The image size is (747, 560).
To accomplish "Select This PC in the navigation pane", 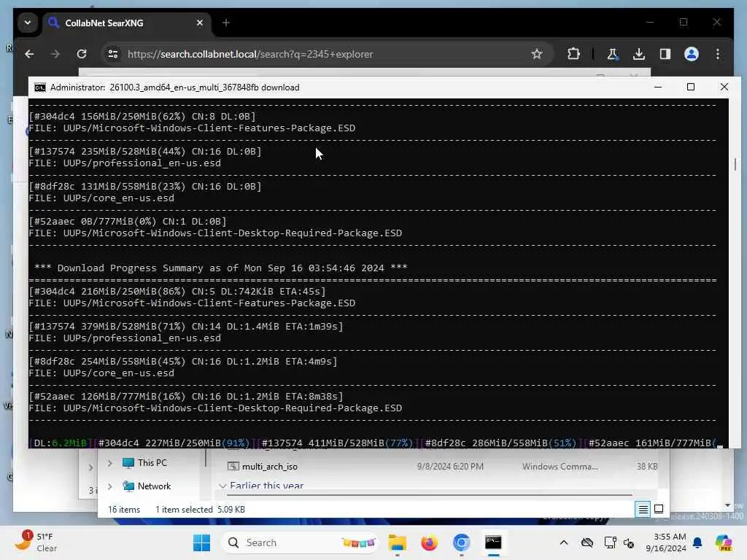I will (x=144, y=463).
